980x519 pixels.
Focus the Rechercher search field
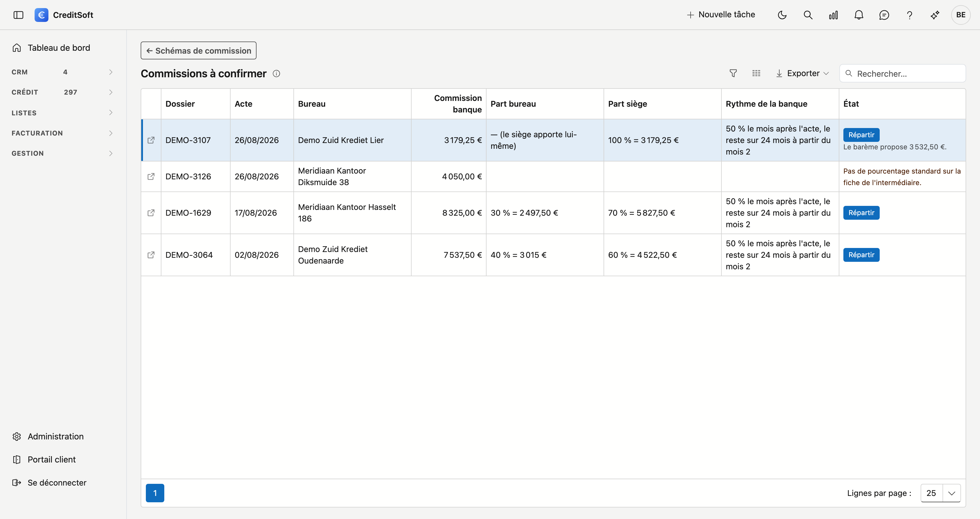[x=903, y=74]
